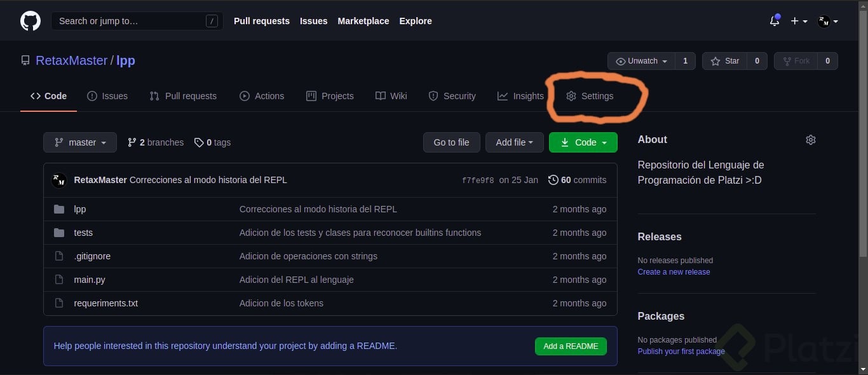Switch to the repository Pull requests tab
Screen dimensions: 868x375
(x=183, y=96)
